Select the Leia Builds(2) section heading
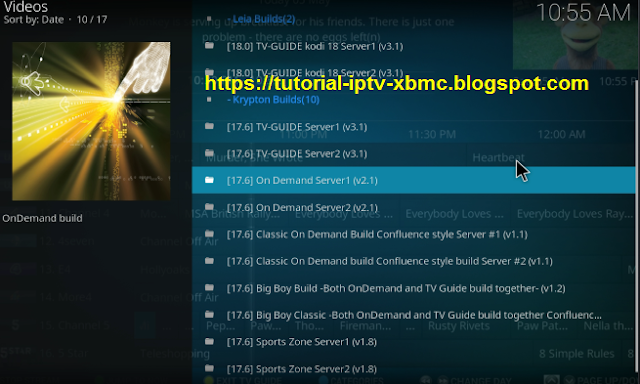 261,19
